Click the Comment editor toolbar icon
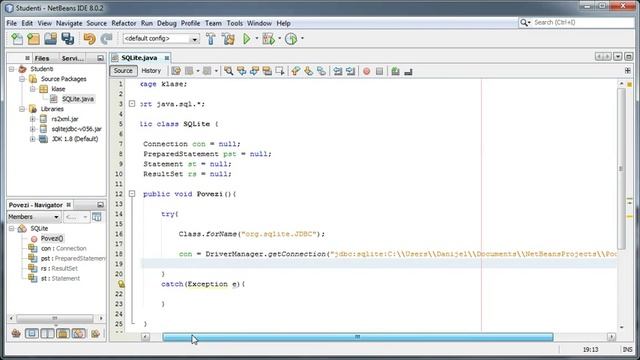 click(x=395, y=71)
